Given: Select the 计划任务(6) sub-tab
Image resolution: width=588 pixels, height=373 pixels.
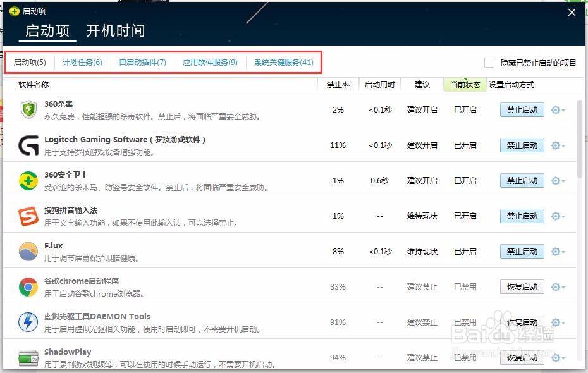Looking at the screenshot, I should pyautogui.click(x=82, y=62).
